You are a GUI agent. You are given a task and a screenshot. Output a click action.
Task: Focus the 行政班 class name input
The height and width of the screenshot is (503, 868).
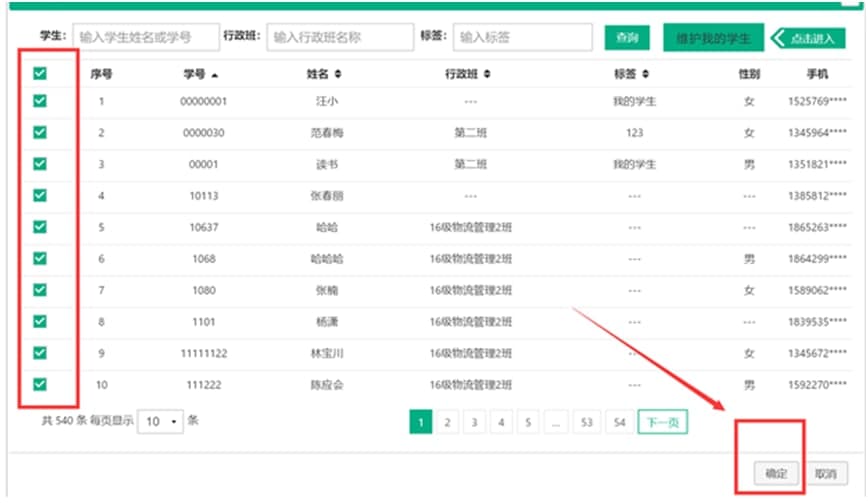click(339, 37)
